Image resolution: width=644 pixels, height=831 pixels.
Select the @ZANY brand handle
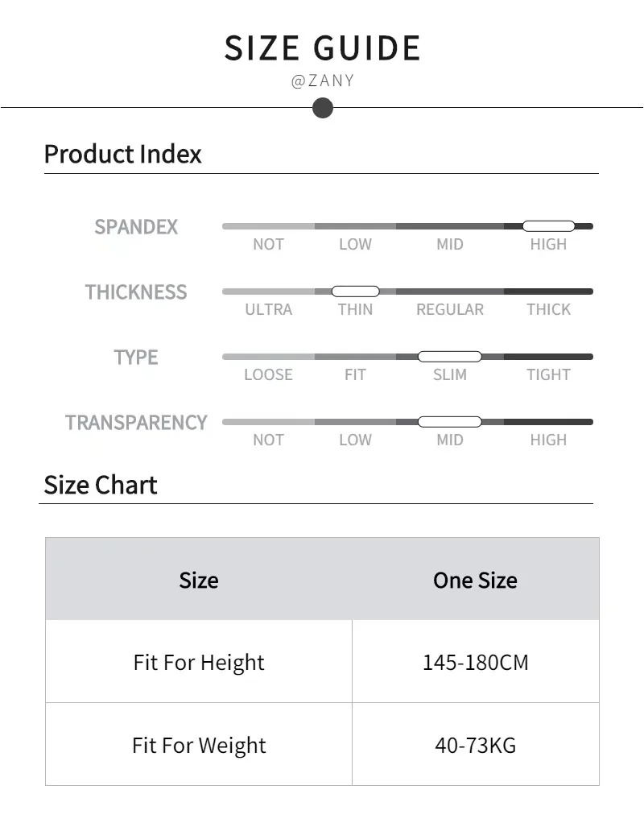point(323,81)
